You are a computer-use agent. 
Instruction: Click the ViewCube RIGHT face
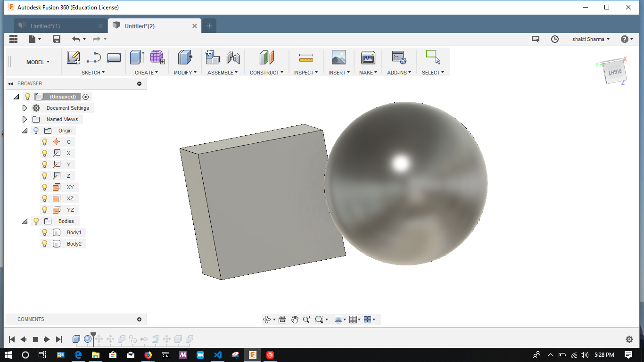[615, 72]
